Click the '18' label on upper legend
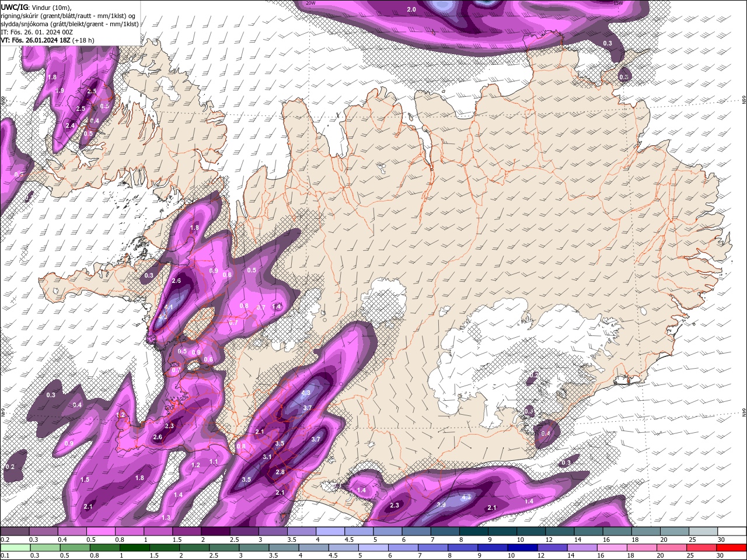 click(x=635, y=540)
